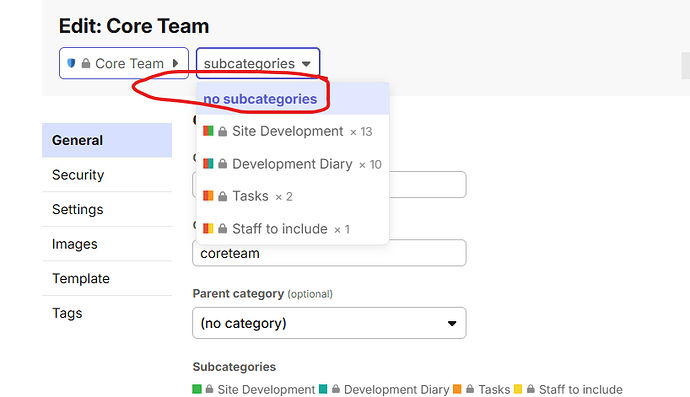
Task: Expand the Core Team arrow caret
Action: [x=176, y=63]
